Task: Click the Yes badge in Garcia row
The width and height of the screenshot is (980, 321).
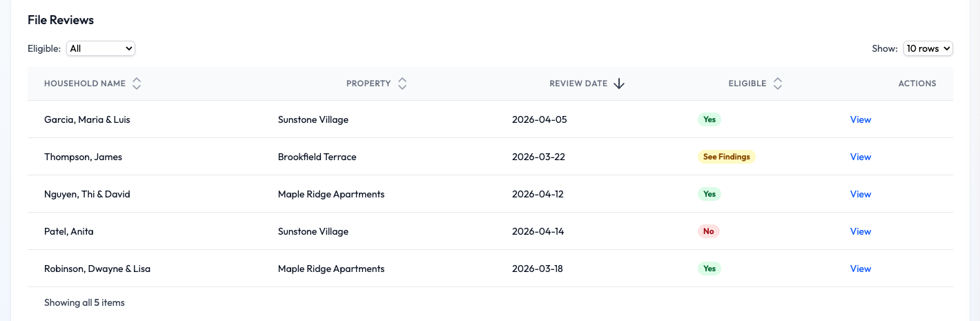Action: (709, 119)
